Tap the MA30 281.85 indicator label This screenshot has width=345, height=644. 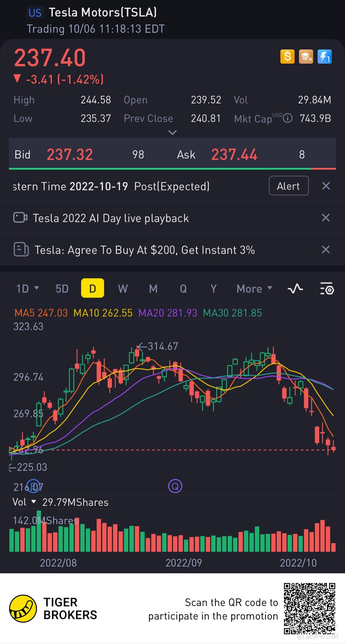pyautogui.click(x=232, y=313)
